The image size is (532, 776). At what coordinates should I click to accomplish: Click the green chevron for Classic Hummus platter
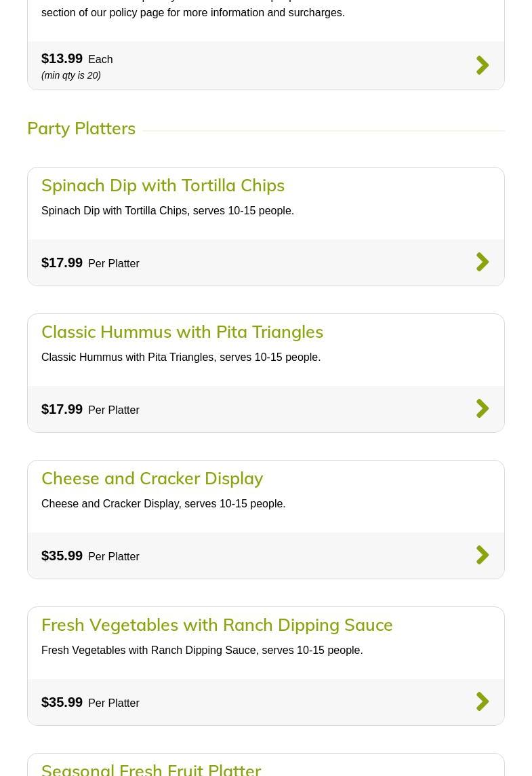[483, 409]
